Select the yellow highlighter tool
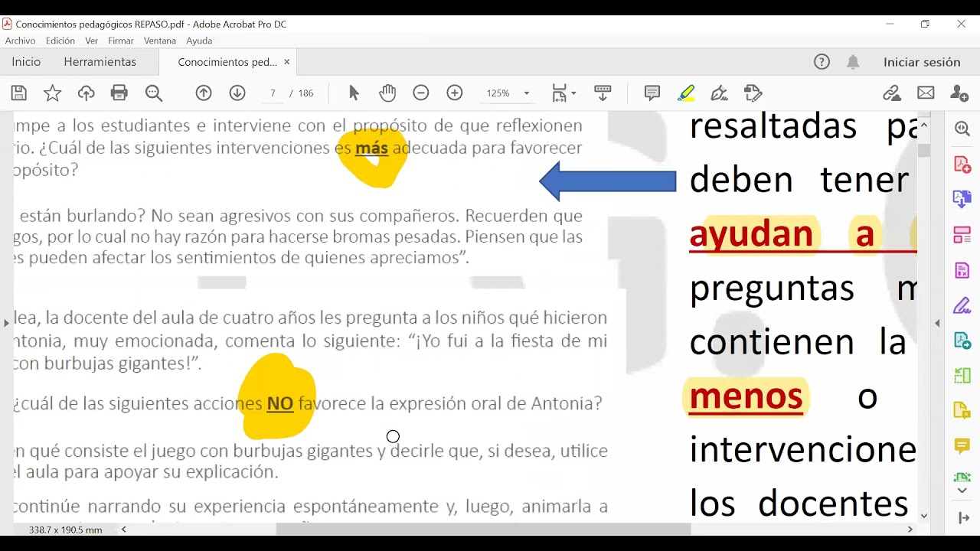 [686, 93]
